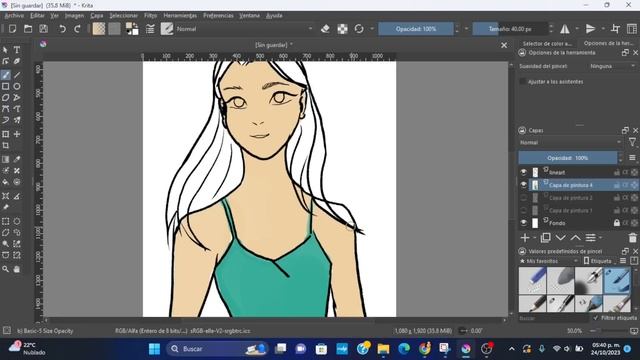The width and height of the screenshot is (640, 360).
Task: Activate wrap-around mode icon
Action: point(615,29)
